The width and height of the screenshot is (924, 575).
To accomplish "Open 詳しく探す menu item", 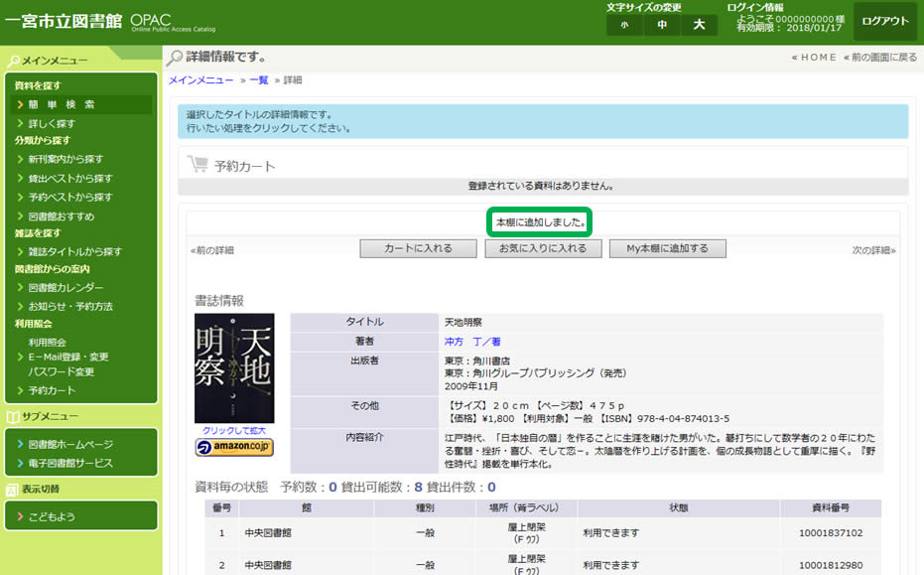I will click(52, 123).
